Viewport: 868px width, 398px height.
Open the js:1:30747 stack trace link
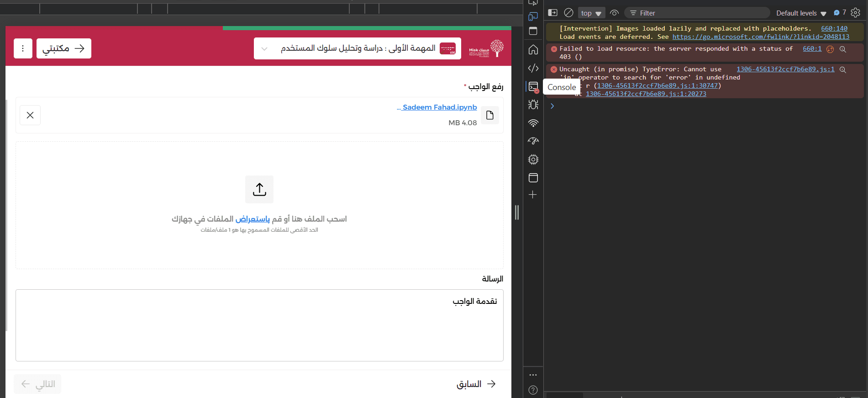pyautogui.click(x=658, y=85)
